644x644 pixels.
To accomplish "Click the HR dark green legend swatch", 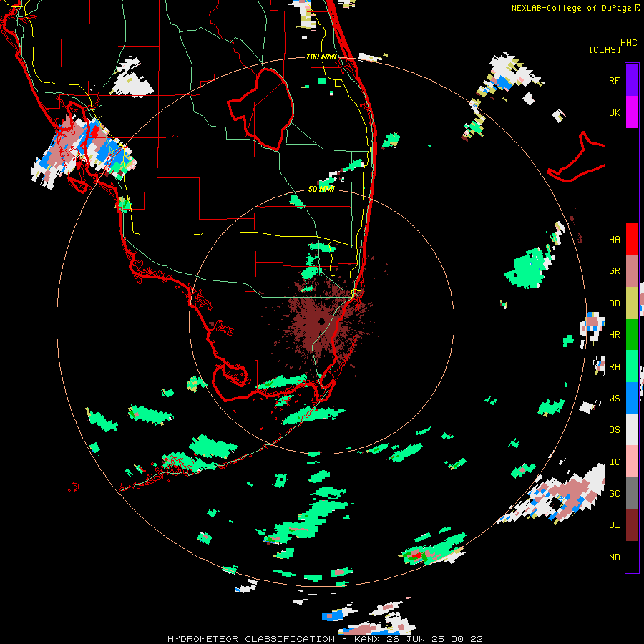I will coord(632,335).
